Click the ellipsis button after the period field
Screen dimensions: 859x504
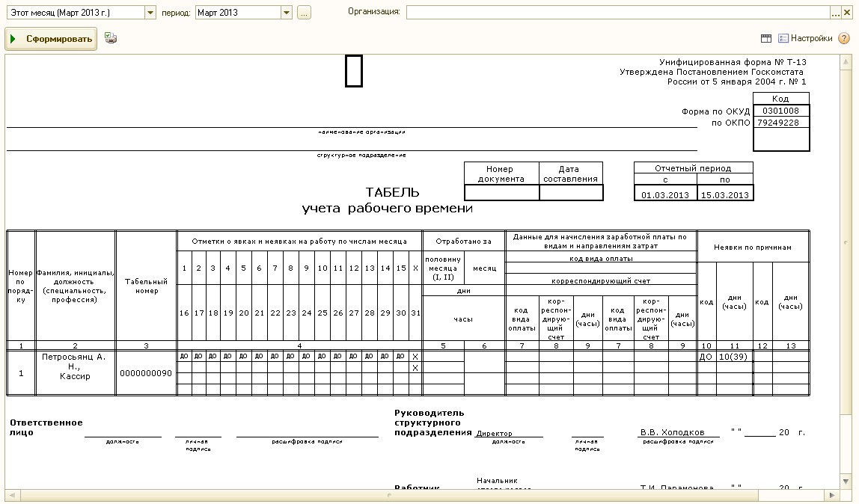tap(304, 13)
